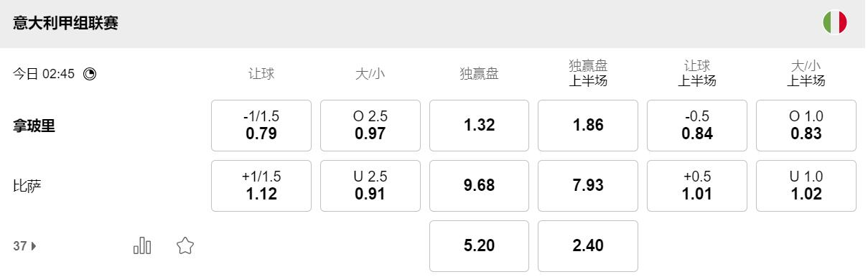868x277 pixels.
Task: Choose Over 2.5 odds 0.97
Action: [x=370, y=126]
